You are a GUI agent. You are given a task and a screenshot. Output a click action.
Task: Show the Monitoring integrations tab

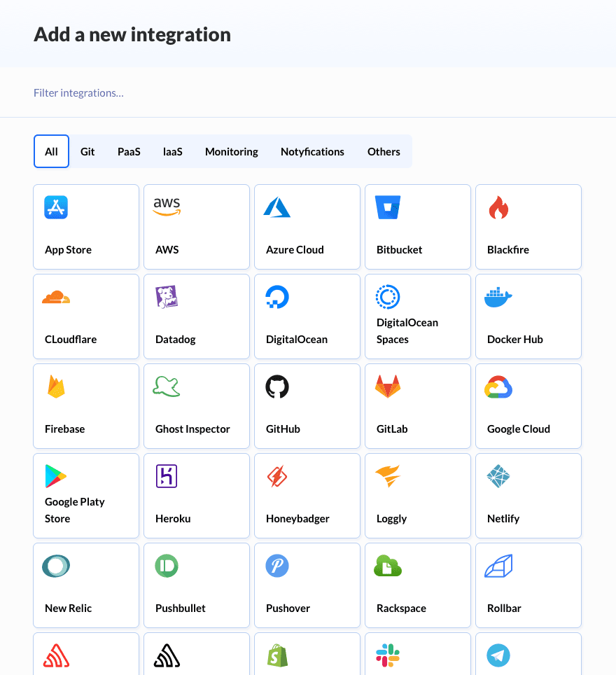[232, 151]
